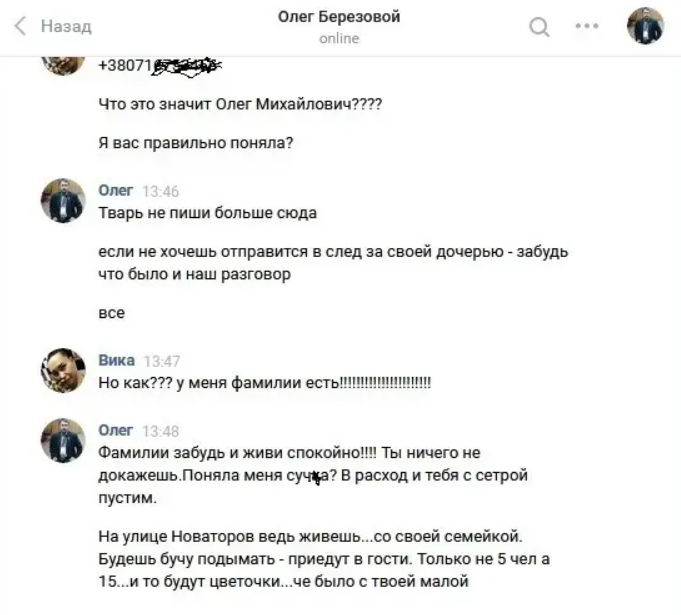Go back via the Назад link
Image resolution: width=681 pixels, height=615 pixels.
[x=66, y=26]
